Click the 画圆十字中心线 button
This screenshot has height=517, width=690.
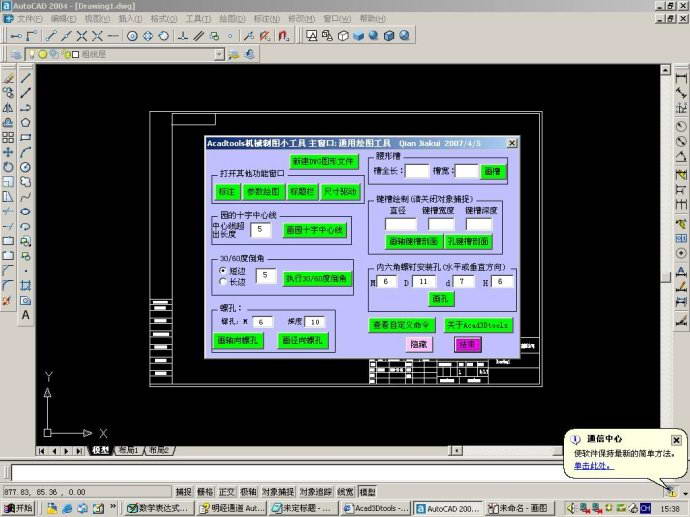pyautogui.click(x=314, y=230)
